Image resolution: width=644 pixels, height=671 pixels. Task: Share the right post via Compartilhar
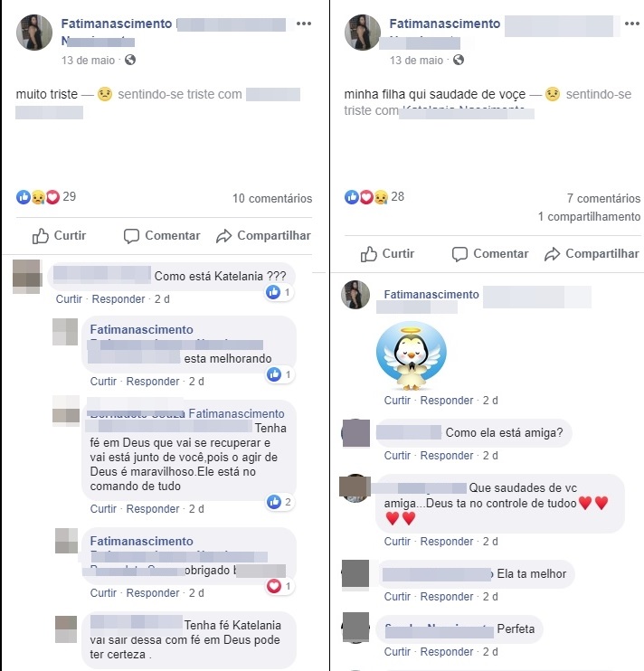click(x=592, y=254)
